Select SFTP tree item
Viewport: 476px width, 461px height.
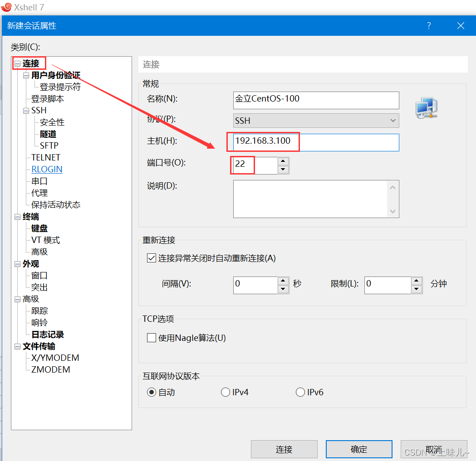pyautogui.click(x=49, y=146)
